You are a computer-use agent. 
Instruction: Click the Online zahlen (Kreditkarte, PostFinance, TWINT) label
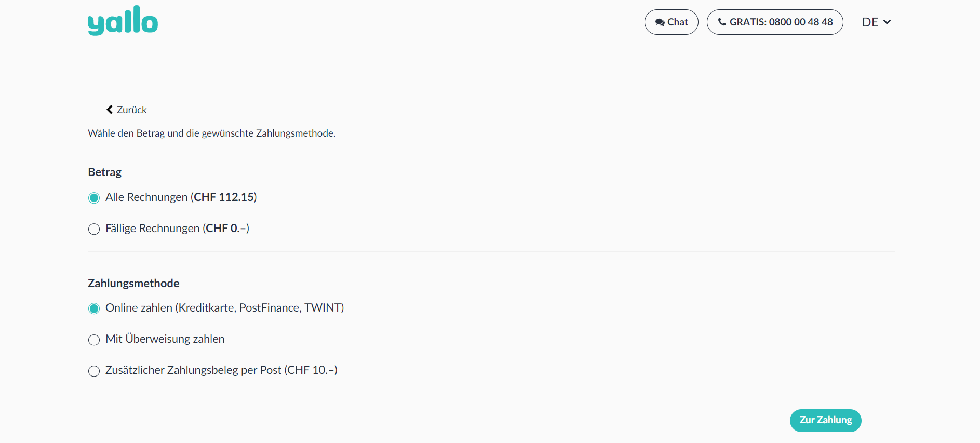point(224,308)
